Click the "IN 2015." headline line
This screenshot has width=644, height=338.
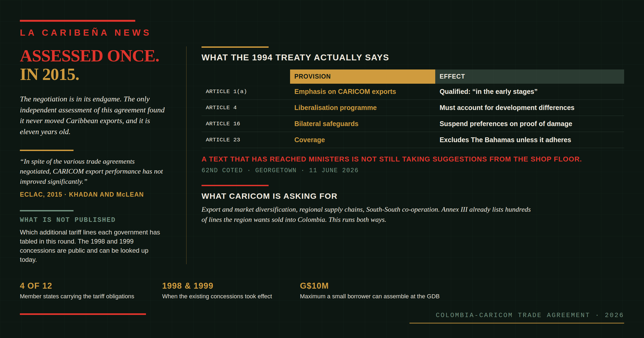[x=50, y=74]
